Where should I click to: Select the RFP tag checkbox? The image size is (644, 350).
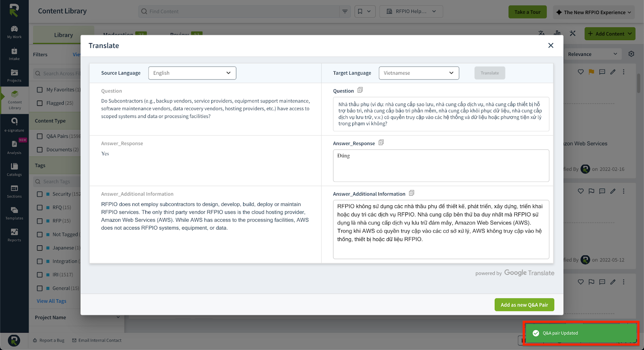click(x=39, y=221)
